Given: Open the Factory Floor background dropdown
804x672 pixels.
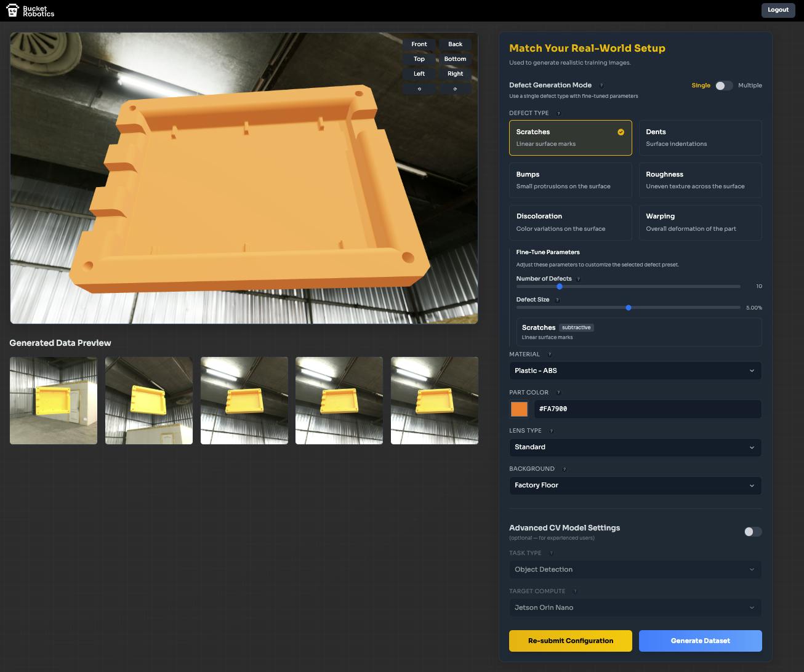Looking at the screenshot, I should [635, 486].
